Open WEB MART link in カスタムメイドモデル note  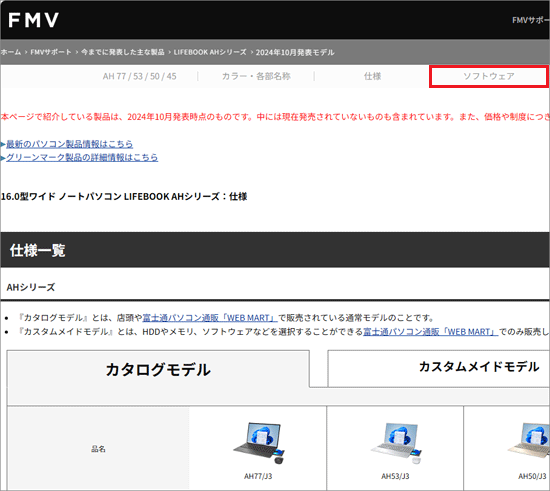click(430, 331)
